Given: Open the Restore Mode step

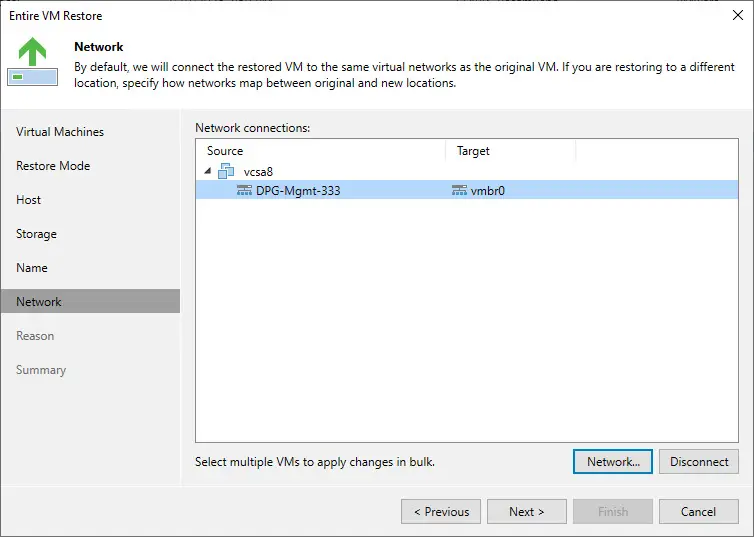Looking at the screenshot, I should tap(53, 166).
